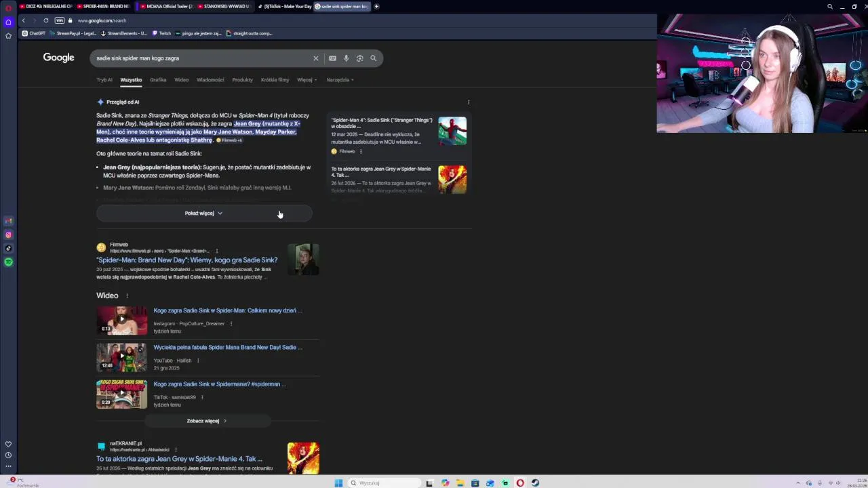The height and width of the screenshot is (488, 868).
Task: Open Opera from Windows taskbar
Action: click(x=520, y=483)
